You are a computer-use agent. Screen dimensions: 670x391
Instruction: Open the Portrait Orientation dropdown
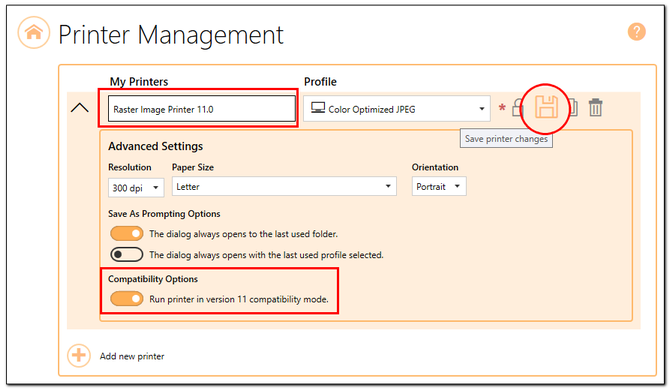tap(439, 186)
